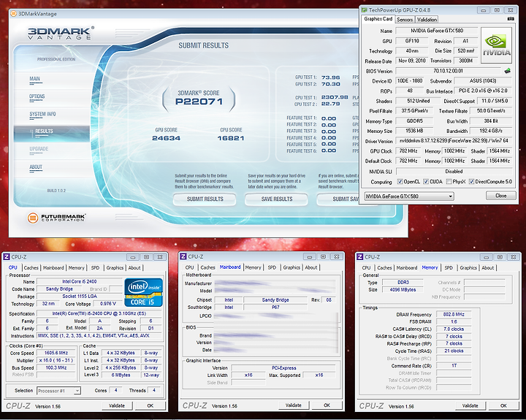526x420 pixels.
Task: Click the GPU-Z title bar app icon
Action: pyautogui.click(x=365, y=10)
